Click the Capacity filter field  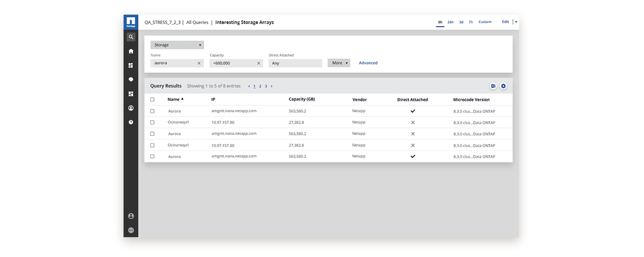tap(232, 63)
